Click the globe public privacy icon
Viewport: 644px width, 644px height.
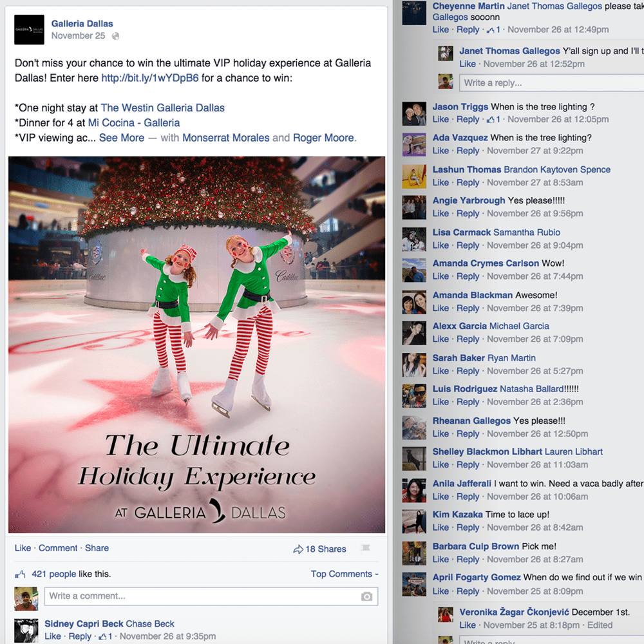(x=116, y=36)
